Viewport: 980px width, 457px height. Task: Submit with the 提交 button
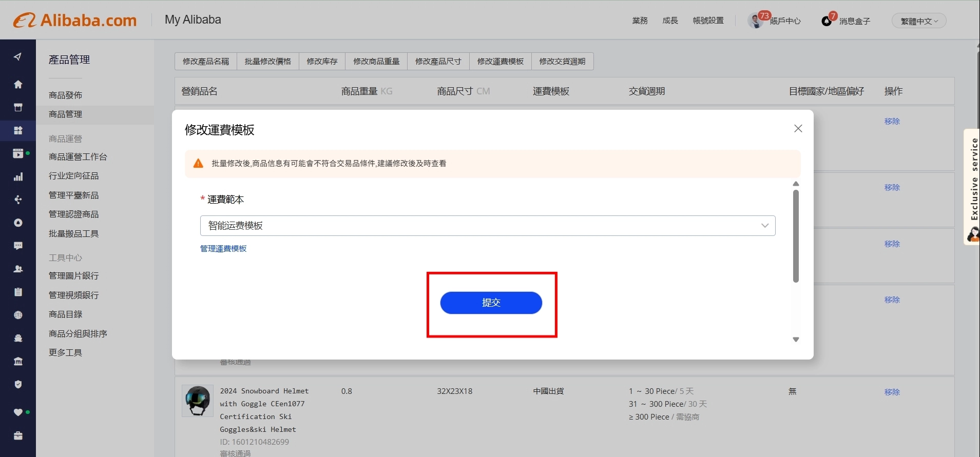(x=491, y=303)
